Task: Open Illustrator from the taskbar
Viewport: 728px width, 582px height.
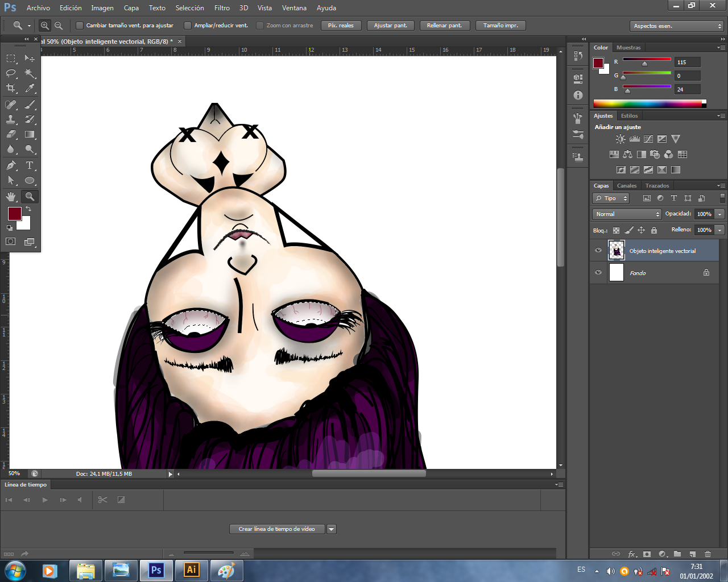Action: pyautogui.click(x=192, y=571)
